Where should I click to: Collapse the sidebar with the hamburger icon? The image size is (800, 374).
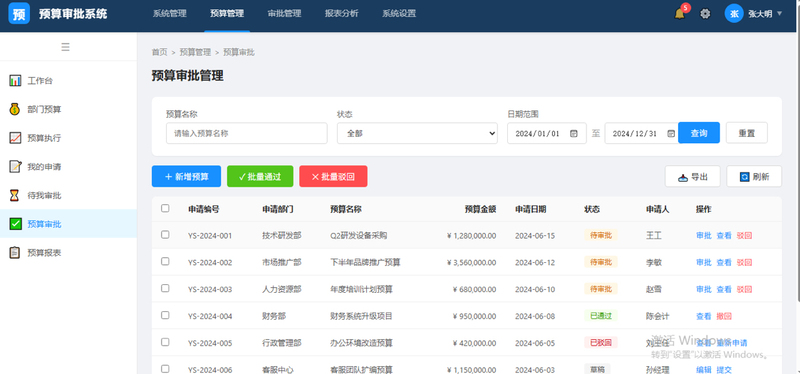pyautogui.click(x=65, y=47)
